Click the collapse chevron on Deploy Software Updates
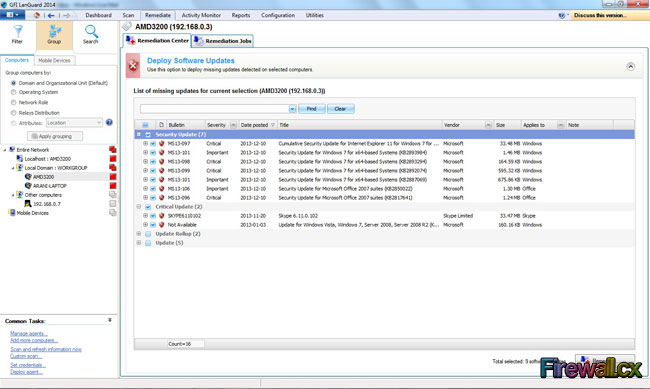650x389 pixels. coord(630,66)
